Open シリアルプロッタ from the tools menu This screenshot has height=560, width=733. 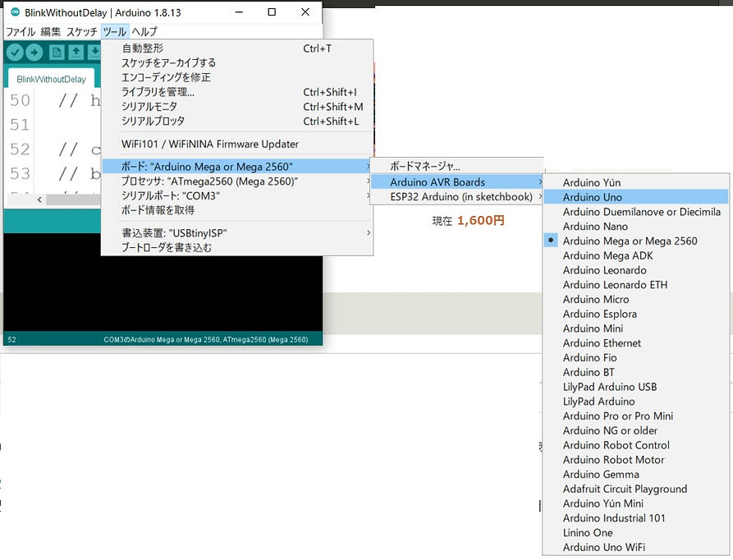[237, 121]
